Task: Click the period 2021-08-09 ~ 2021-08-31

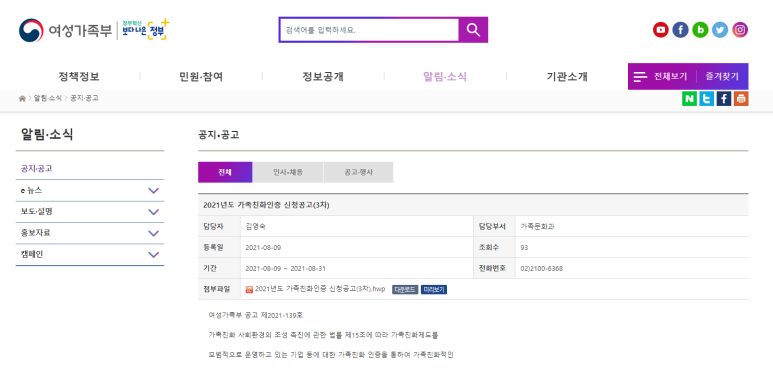Action: coord(285,269)
